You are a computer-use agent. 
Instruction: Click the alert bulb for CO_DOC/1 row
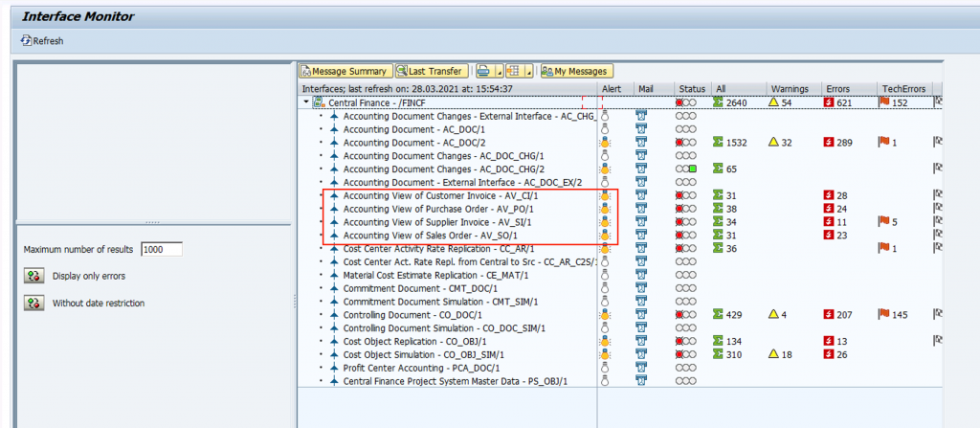point(605,314)
